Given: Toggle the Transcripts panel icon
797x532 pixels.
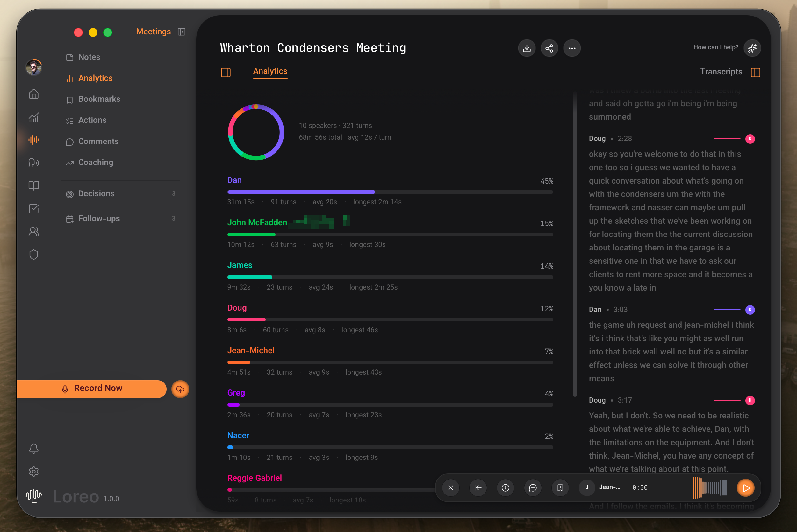Looking at the screenshot, I should pyautogui.click(x=755, y=72).
